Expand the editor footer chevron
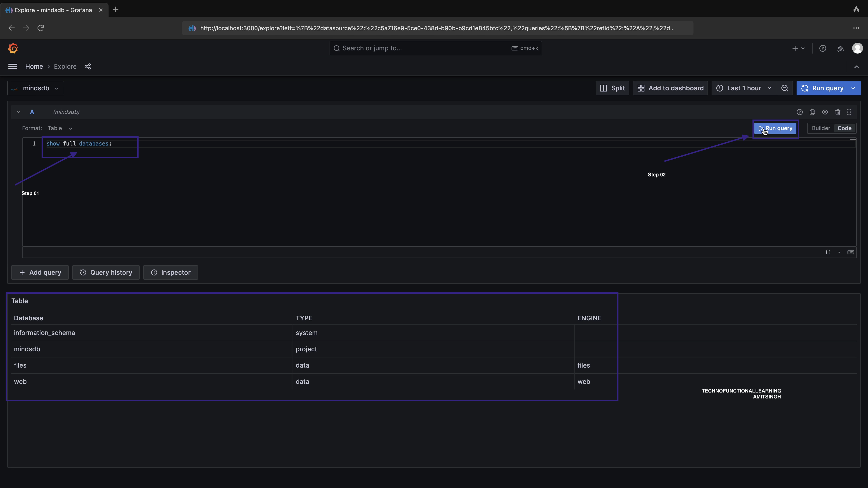This screenshot has height=488, width=868. [839, 252]
